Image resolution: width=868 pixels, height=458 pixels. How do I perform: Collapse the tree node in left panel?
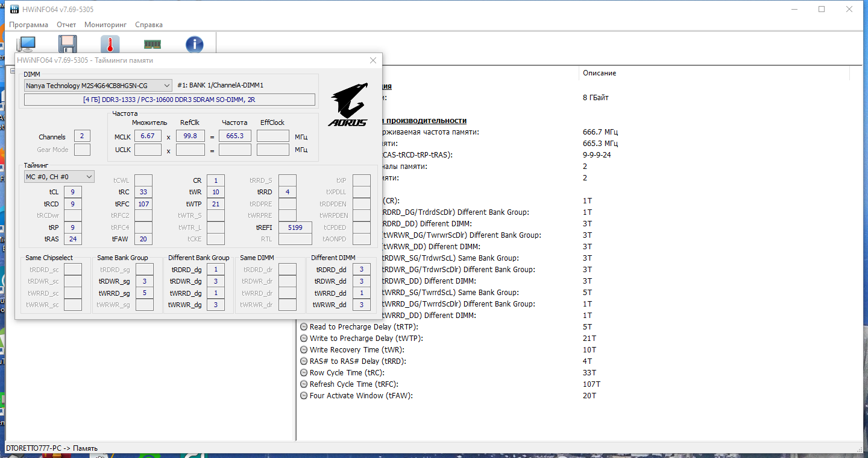tap(11, 72)
